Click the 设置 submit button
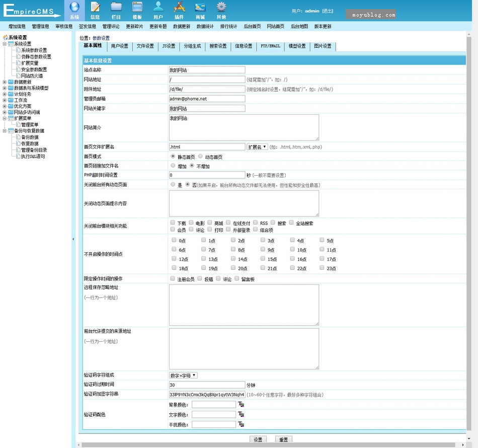Viewport: 478px width, 448px height. coord(258,439)
